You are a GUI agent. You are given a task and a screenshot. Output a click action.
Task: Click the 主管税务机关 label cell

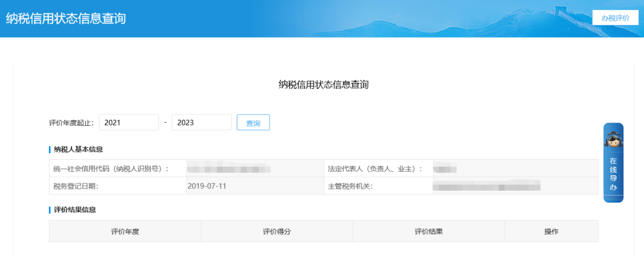(350, 186)
